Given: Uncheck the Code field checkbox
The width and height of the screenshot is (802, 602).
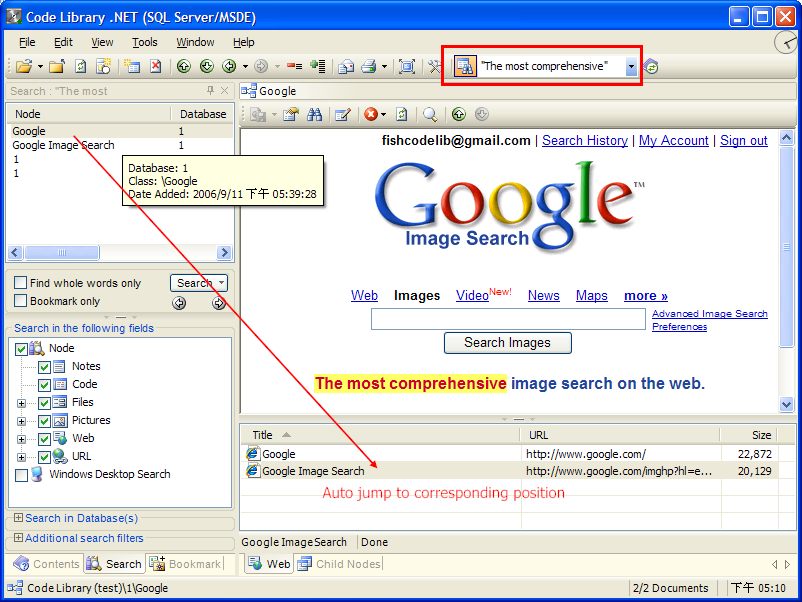Looking at the screenshot, I should click(x=44, y=385).
